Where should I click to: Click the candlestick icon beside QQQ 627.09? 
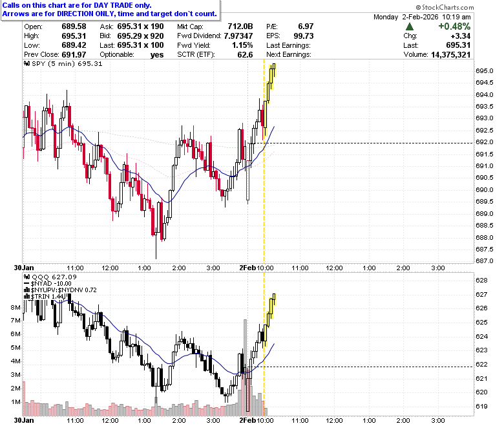click(27, 277)
